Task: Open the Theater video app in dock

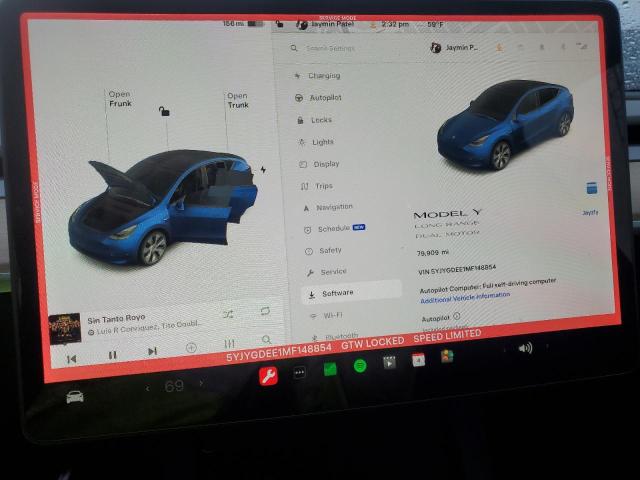Action: tap(389, 362)
